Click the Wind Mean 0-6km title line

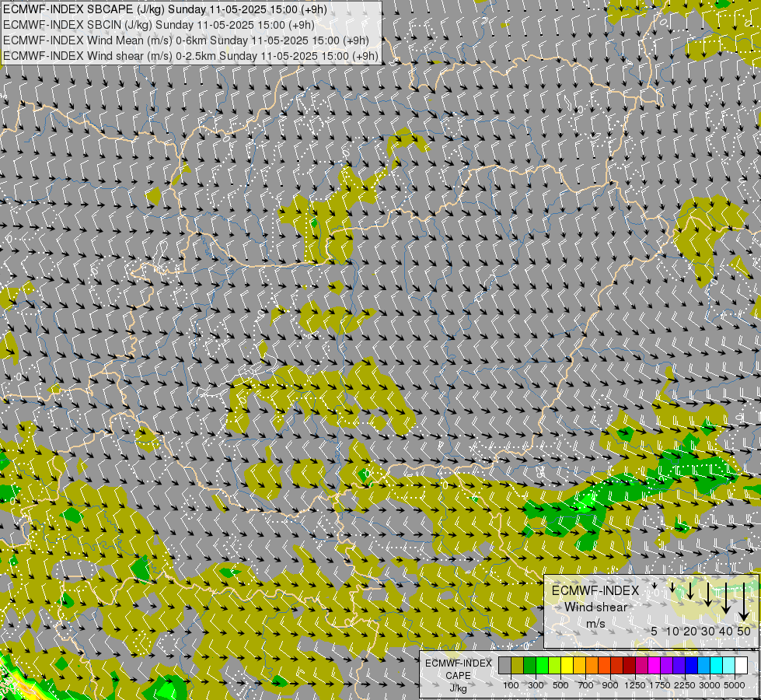186,40
